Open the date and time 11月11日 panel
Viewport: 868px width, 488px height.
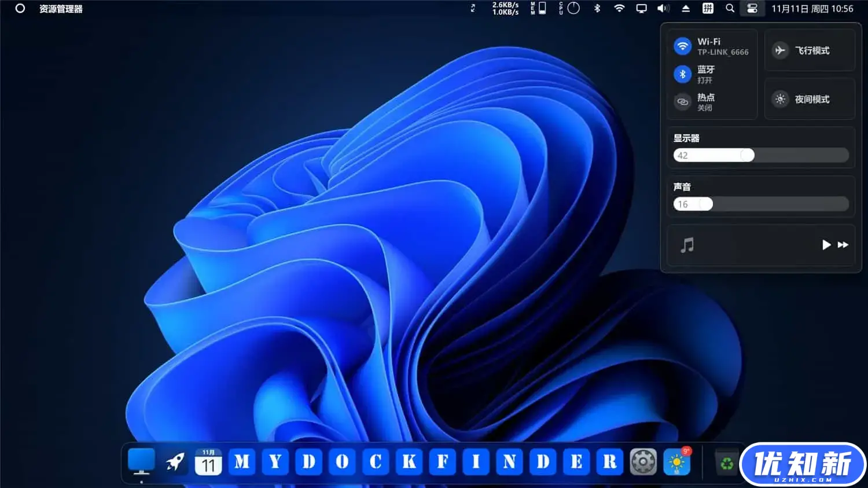(812, 9)
